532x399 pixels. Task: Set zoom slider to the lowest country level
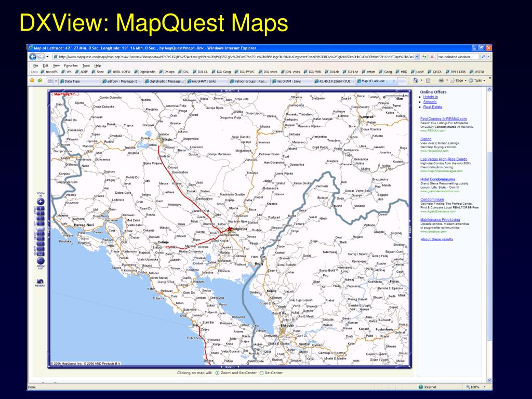[x=41, y=254]
